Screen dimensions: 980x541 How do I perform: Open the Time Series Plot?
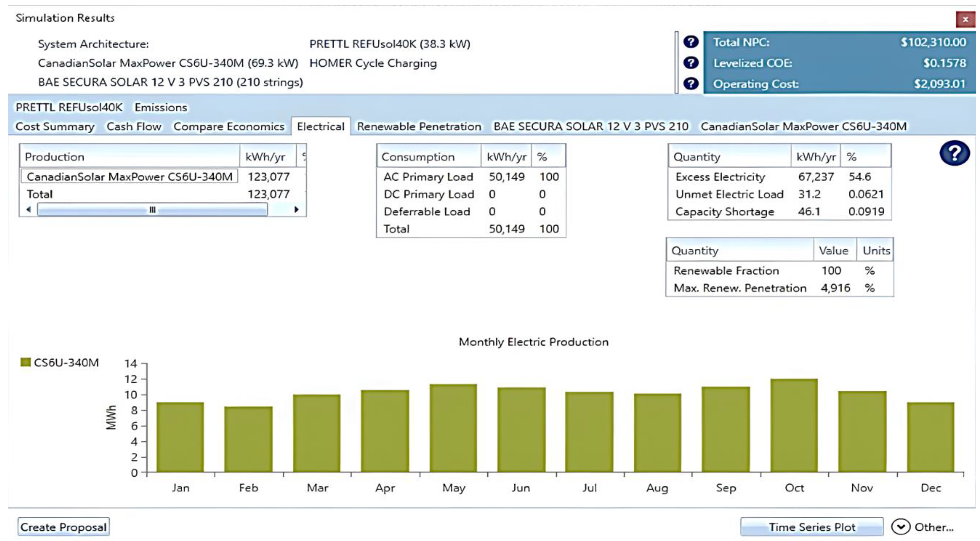tap(811, 527)
